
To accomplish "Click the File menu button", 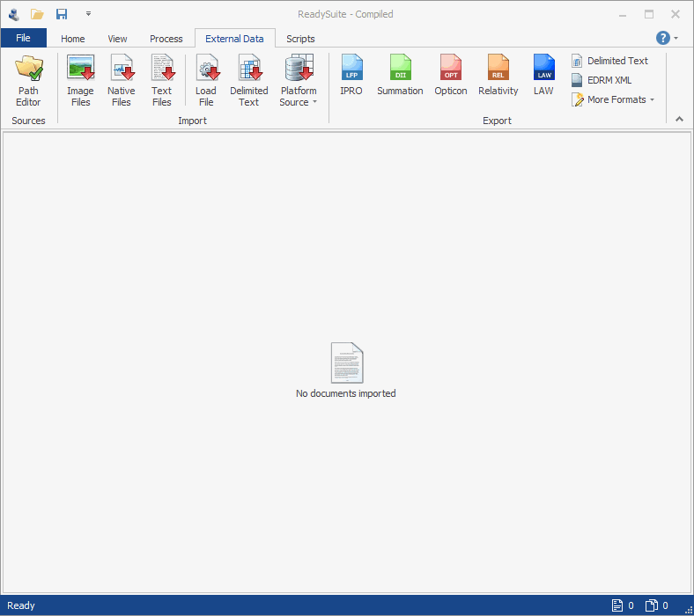I will (x=23, y=38).
